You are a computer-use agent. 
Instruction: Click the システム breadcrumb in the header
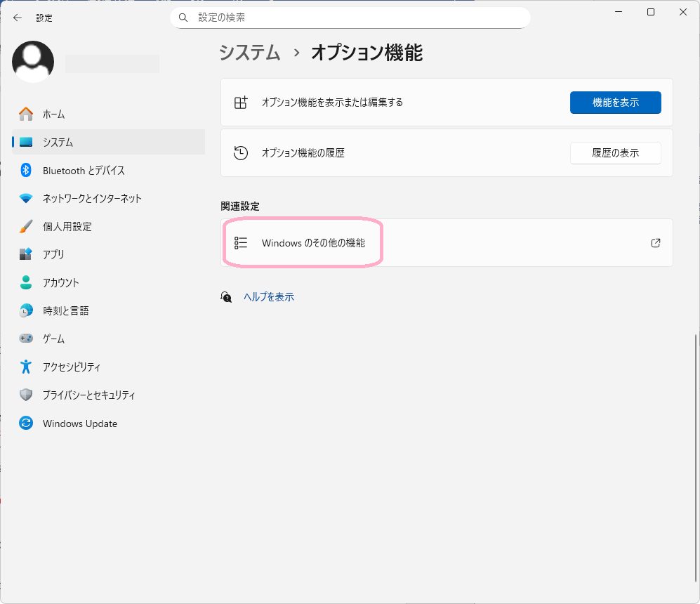pyautogui.click(x=250, y=53)
